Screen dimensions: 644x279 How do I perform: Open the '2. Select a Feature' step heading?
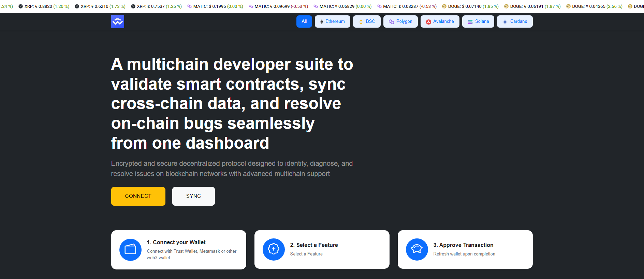pyautogui.click(x=314, y=245)
